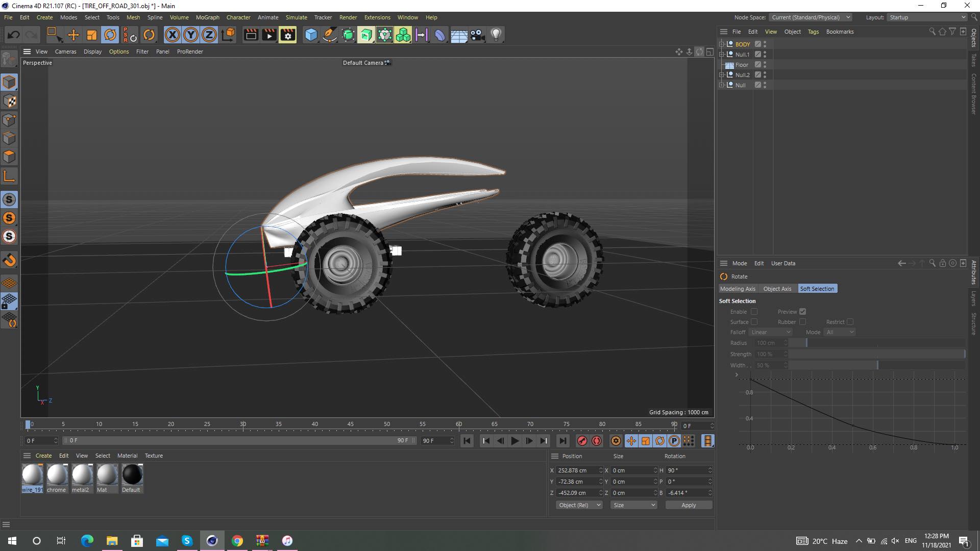Screen dimensions: 980x551
Task: Enable Soft Selection checkbox
Action: (754, 312)
